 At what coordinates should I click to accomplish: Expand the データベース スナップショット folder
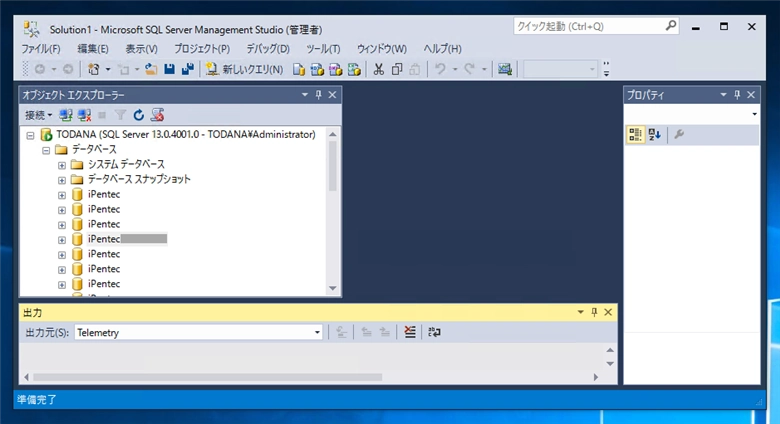pyautogui.click(x=61, y=180)
